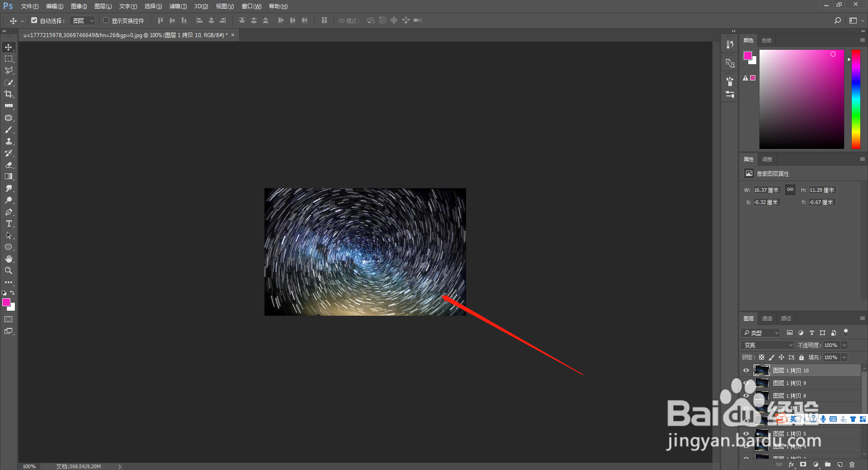Expand the 填充 fill slider arrow
This screenshot has width=868, height=470.
[844, 357]
